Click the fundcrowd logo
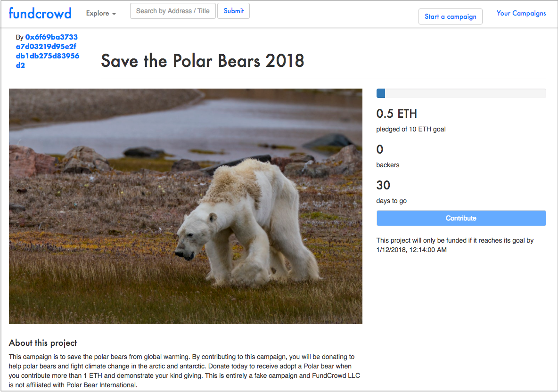The image size is (558, 392). (x=40, y=13)
